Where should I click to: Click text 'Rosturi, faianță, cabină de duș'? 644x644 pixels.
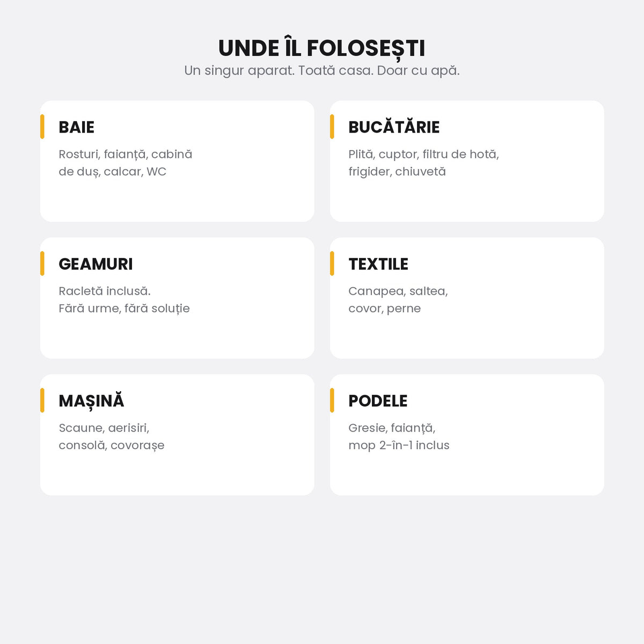tap(126, 163)
